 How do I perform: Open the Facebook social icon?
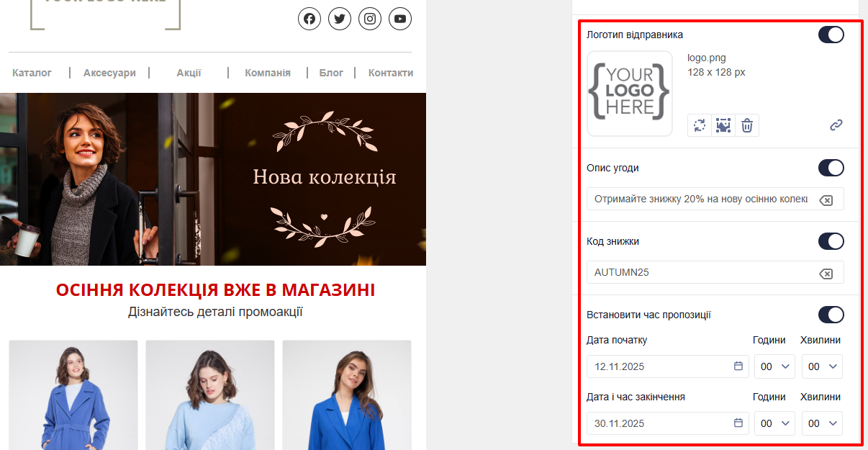click(309, 19)
